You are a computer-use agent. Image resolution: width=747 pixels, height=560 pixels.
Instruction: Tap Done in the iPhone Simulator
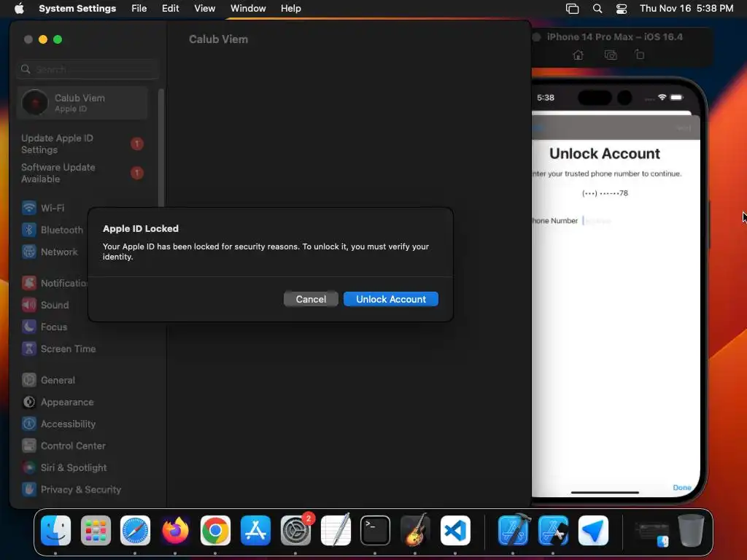[x=682, y=488]
